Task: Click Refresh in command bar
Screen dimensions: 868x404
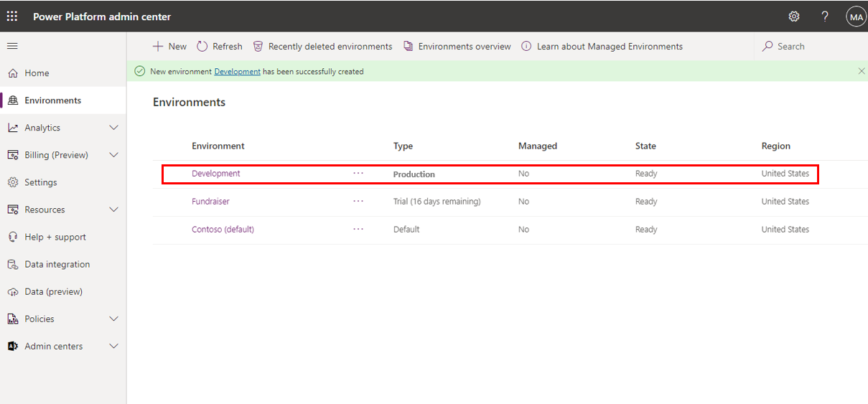Action: tap(219, 46)
